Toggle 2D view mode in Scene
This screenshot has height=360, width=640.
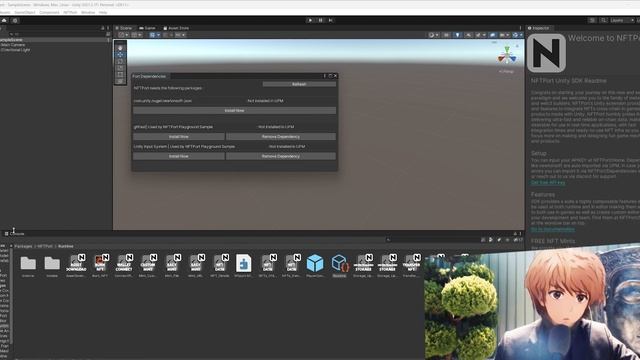[447, 35]
